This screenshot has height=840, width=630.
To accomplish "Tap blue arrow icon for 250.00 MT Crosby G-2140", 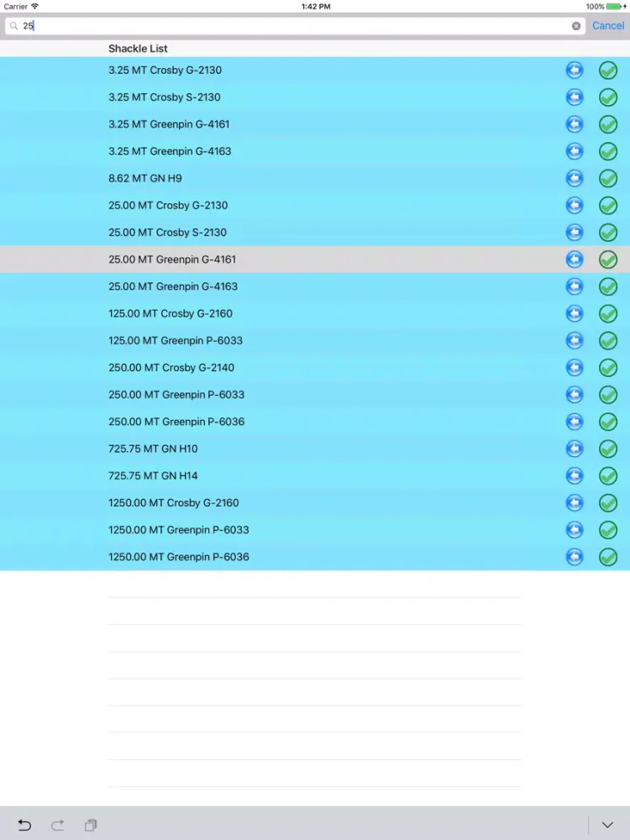I will [x=575, y=368].
